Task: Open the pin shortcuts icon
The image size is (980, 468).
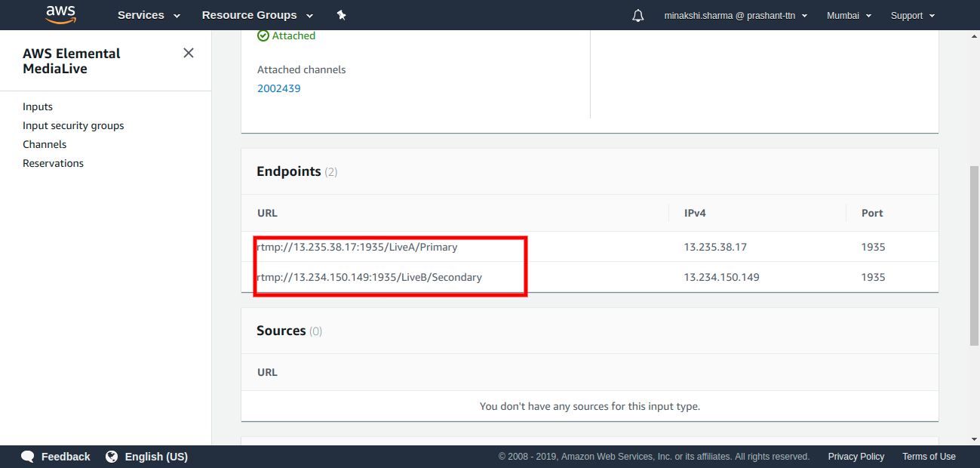Action: 341,15
